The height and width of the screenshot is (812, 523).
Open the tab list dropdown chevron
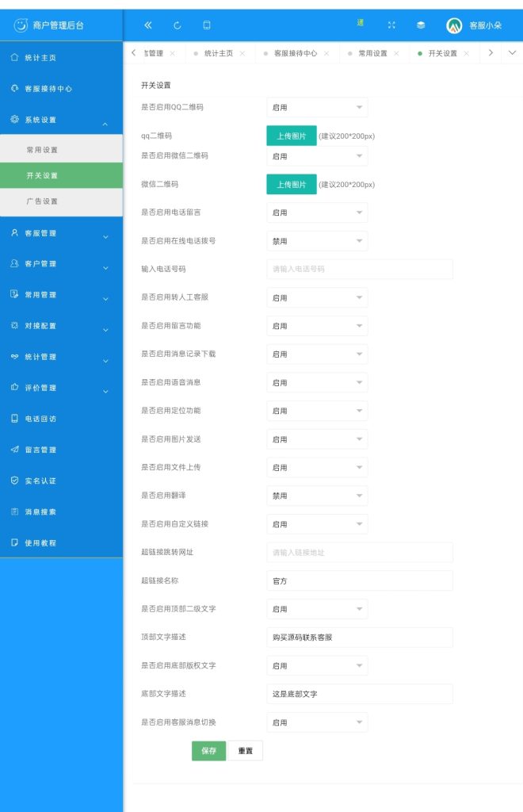(x=512, y=53)
